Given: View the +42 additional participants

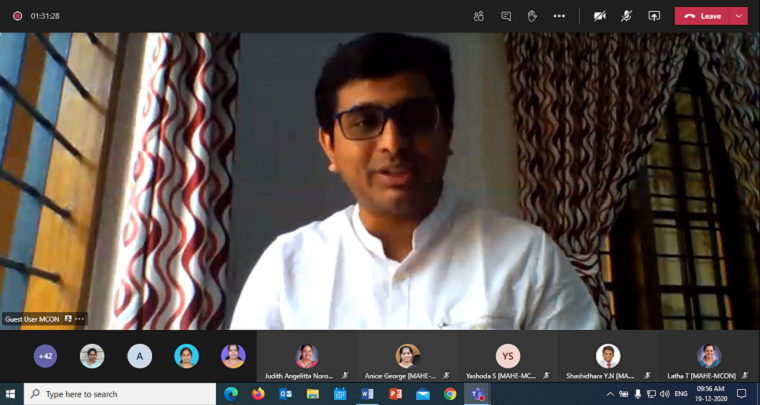Looking at the screenshot, I should pos(45,356).
